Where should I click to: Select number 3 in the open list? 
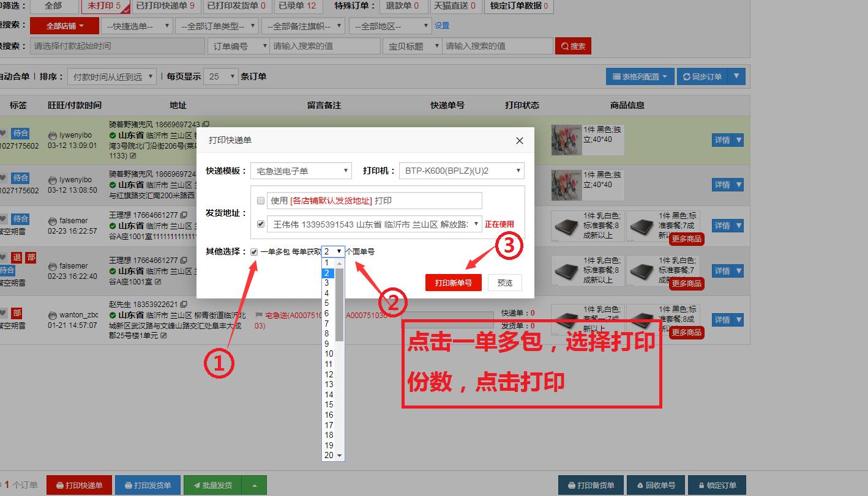pyautogui.click(x=328, y=283)
